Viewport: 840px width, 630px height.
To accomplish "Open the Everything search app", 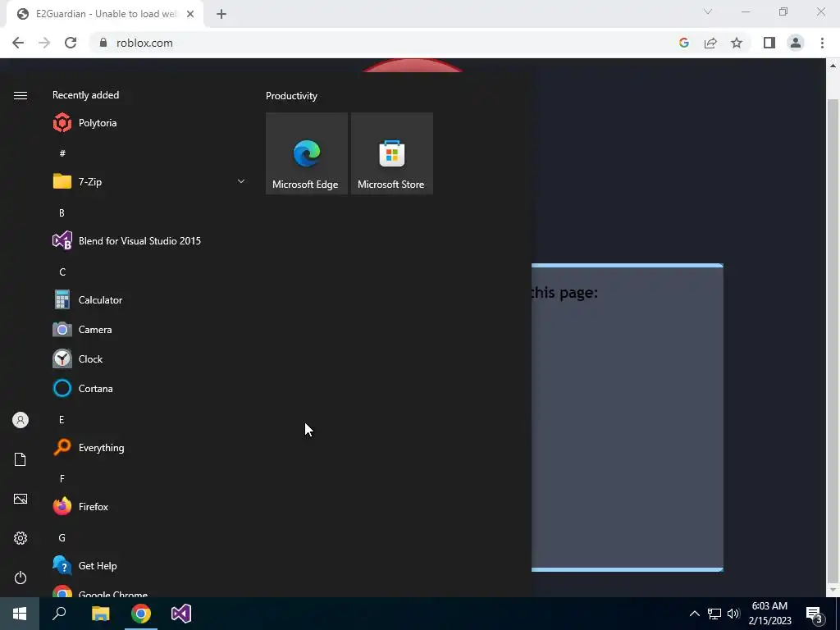I will 149,448.
